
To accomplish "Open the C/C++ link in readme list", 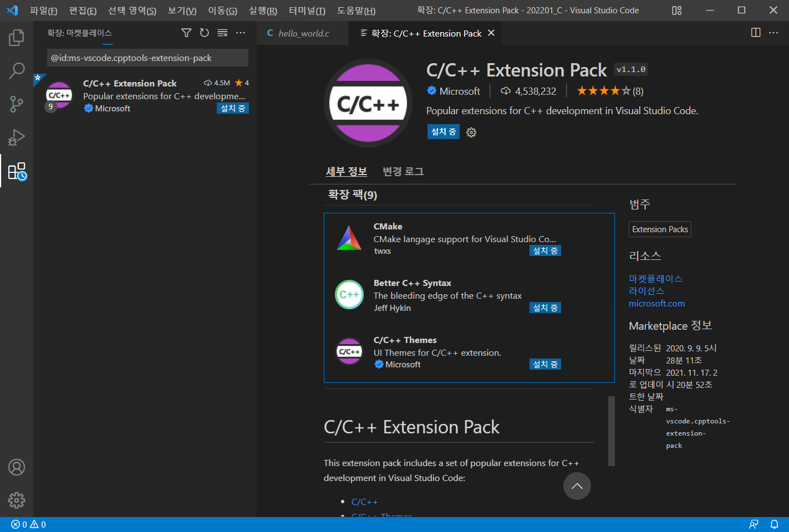I will click(x=364, y=502).
